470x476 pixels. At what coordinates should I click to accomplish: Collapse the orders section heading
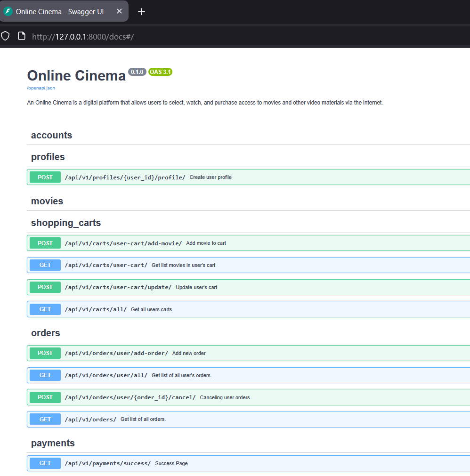point(46,333)
